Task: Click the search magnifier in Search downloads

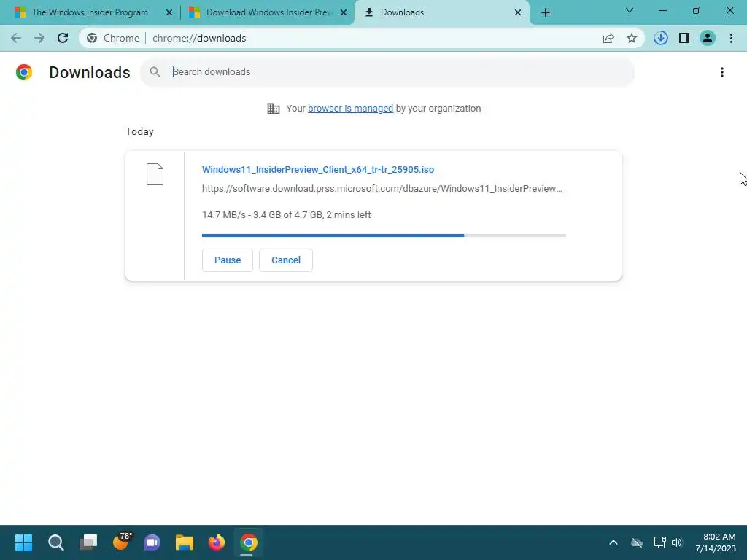Action: [155, 72]
